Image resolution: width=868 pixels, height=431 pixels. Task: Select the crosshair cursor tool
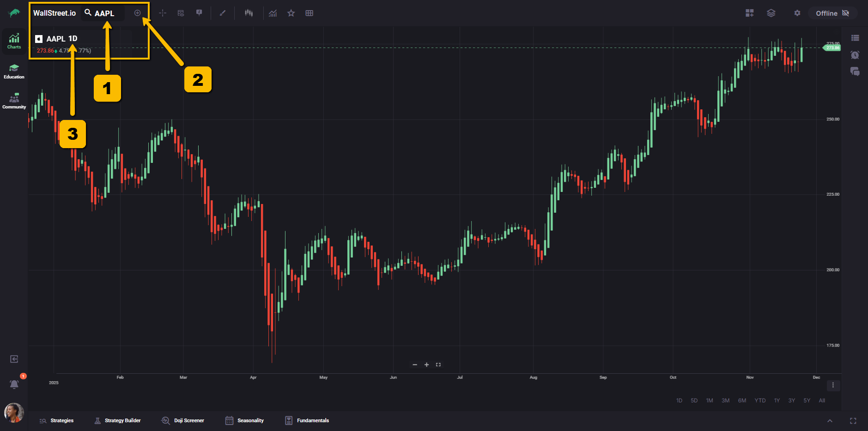[x=163, y=13]
